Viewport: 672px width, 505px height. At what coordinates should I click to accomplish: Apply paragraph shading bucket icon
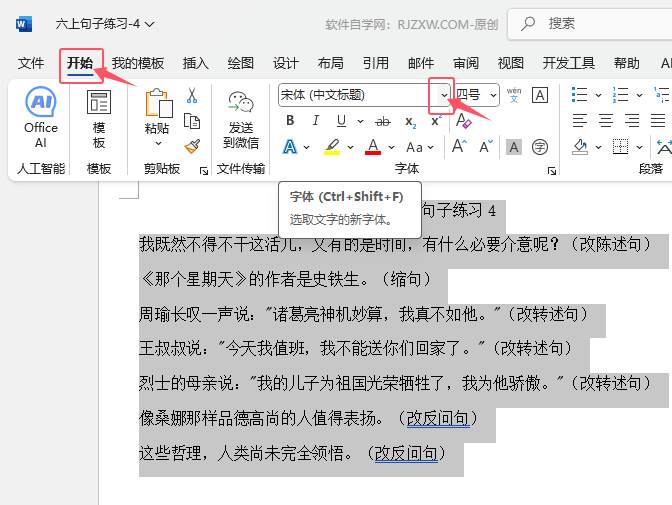(580, 147)
